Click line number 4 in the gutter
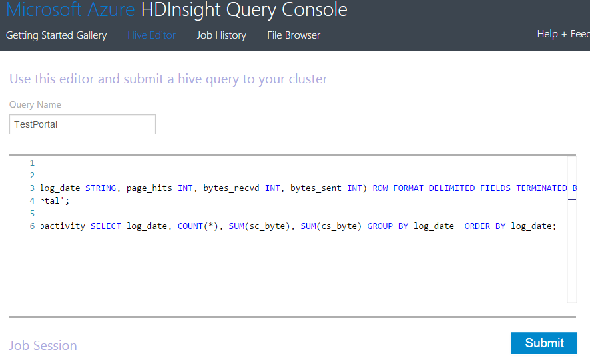 click(31, 201)
